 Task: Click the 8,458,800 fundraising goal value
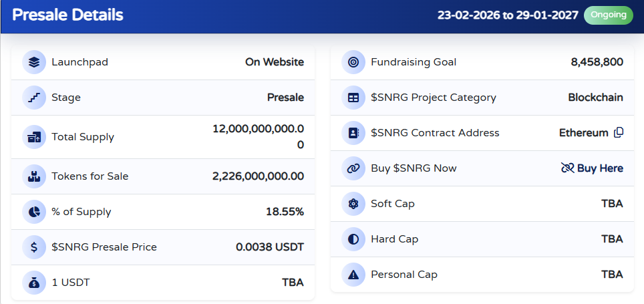tap(597, 62)
